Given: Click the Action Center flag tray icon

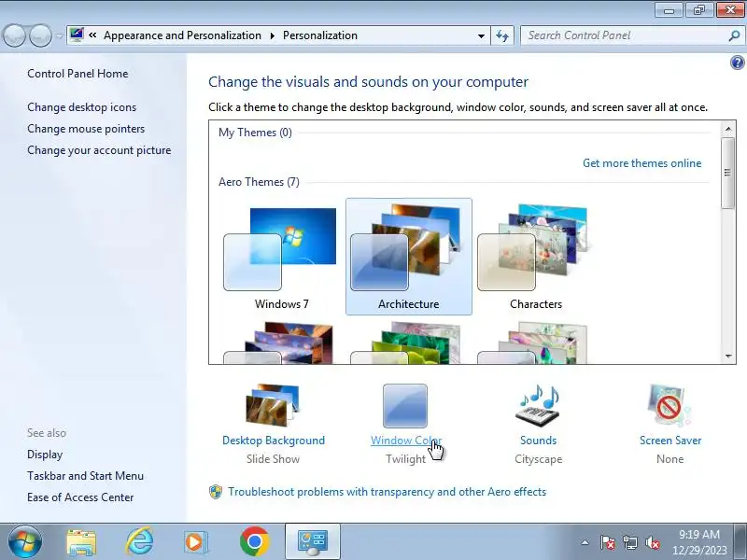Looking at the screenshot, I should [608, 542].
